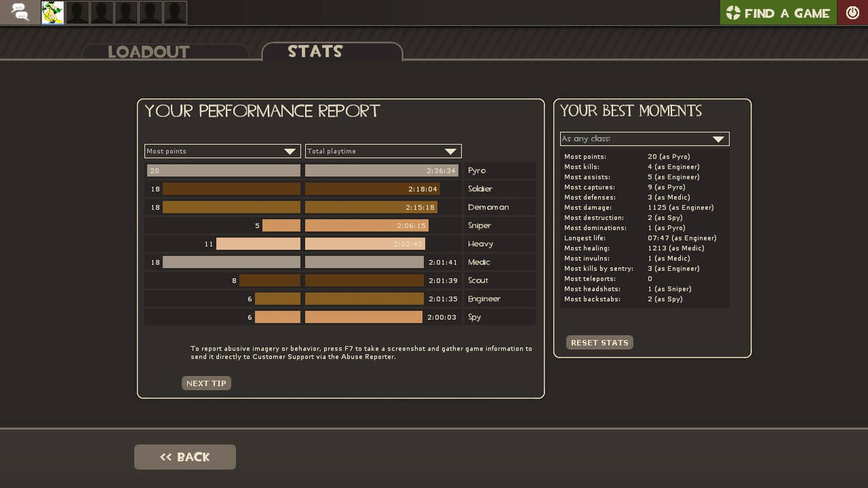Click the Pyro 20 points bar
The image size is (868, 488).
(x=224, y=170)
